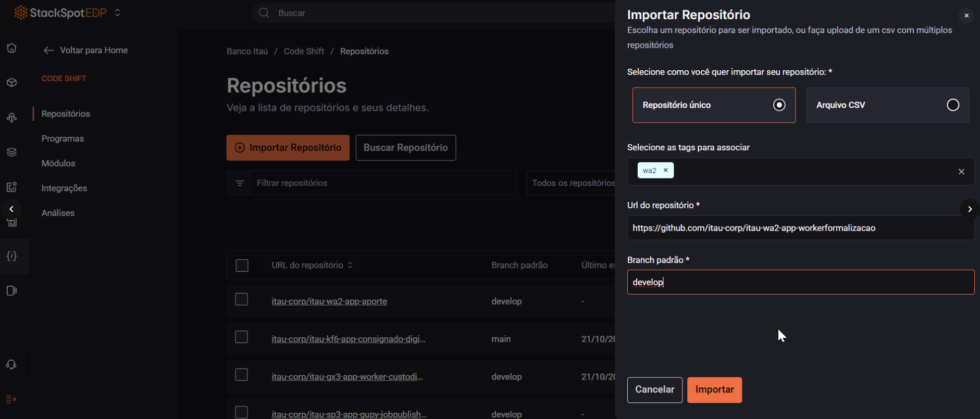Sort by URL do repositório column
This screenshot has width=980, height=419.
[x=350, y=265]
